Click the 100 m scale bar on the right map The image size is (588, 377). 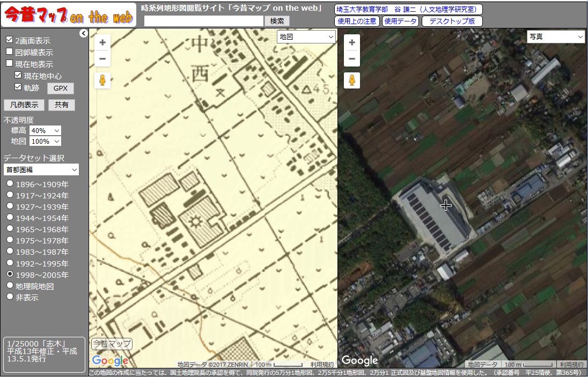528,364
